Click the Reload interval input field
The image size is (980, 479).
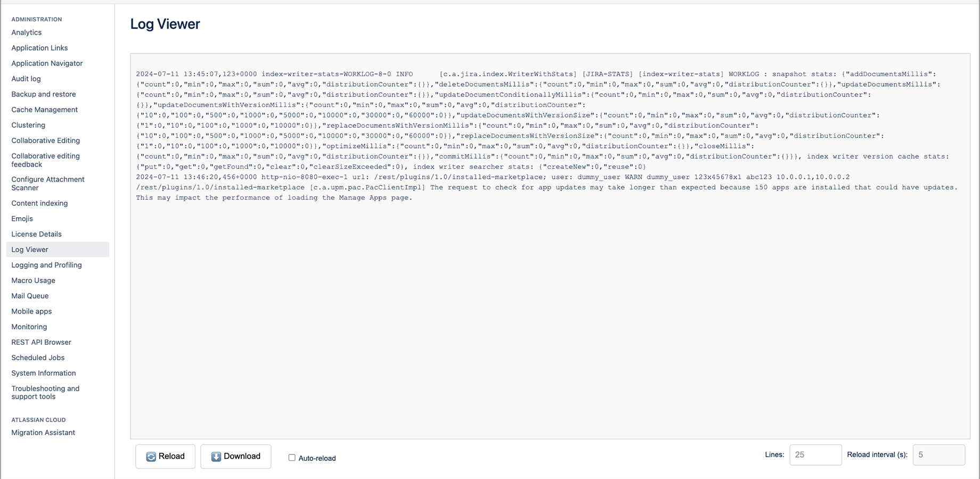click(x=938, y=455)
